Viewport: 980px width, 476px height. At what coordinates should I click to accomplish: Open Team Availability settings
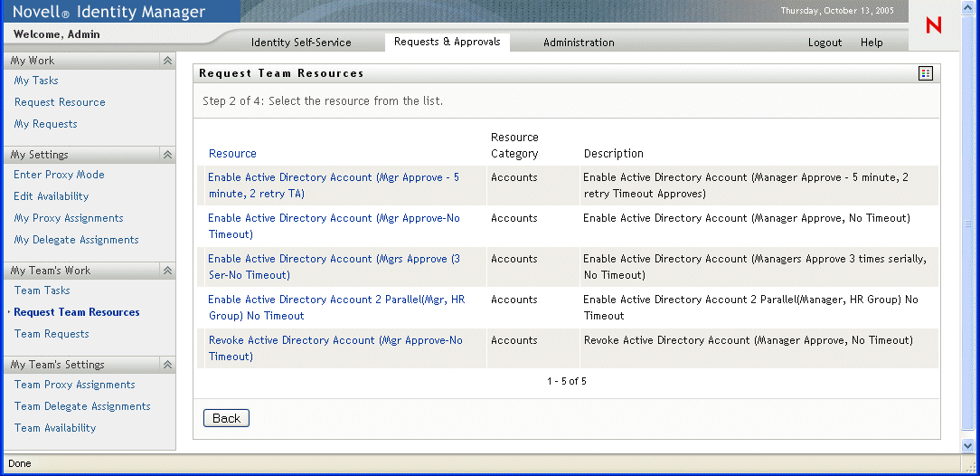click(x=54, y=428)
